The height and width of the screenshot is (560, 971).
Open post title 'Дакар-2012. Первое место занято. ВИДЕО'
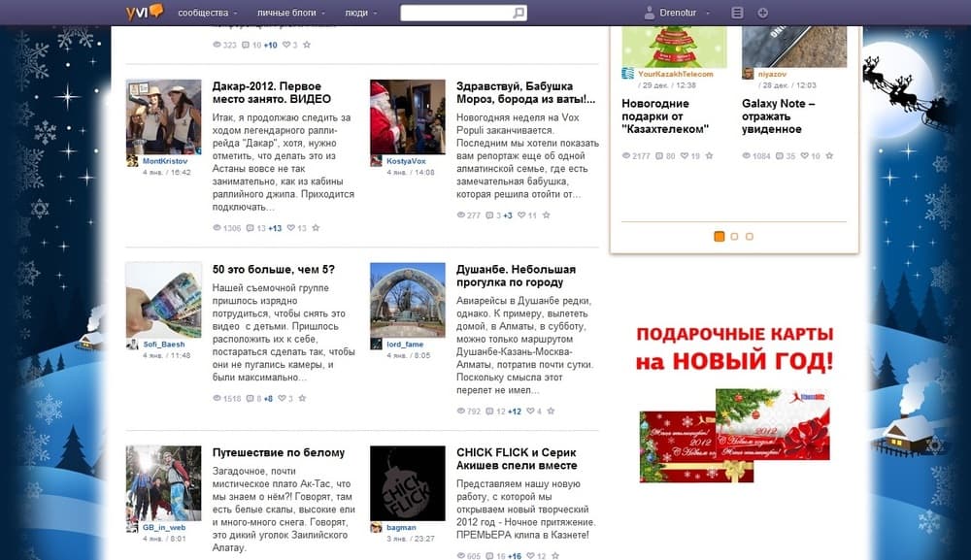pyautogui.click(x=272, y=92)
